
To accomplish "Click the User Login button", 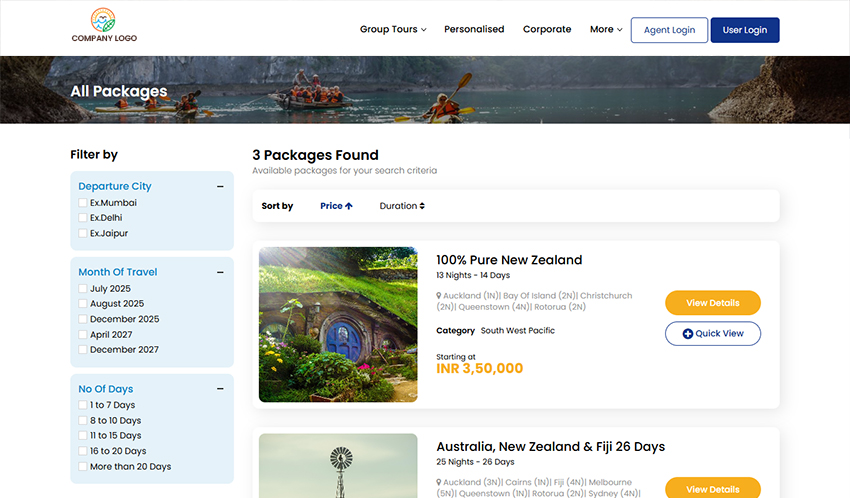I will coord(744,30).
